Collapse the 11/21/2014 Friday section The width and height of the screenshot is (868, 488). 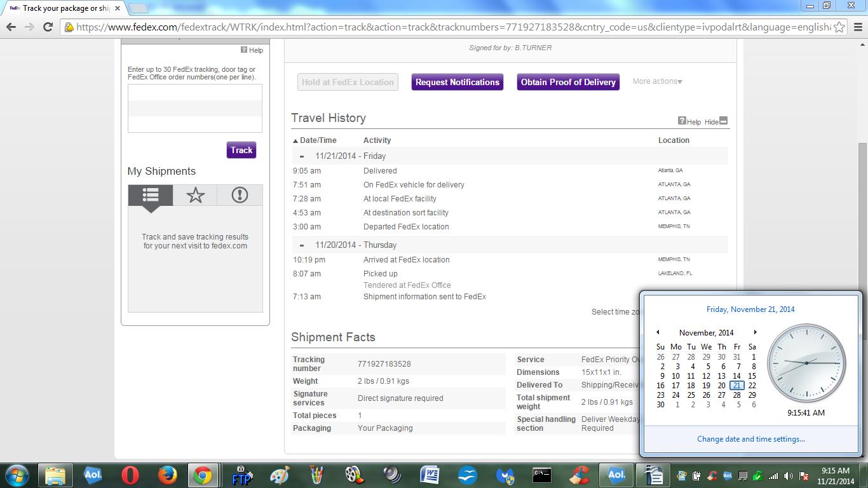coord(302,156)
